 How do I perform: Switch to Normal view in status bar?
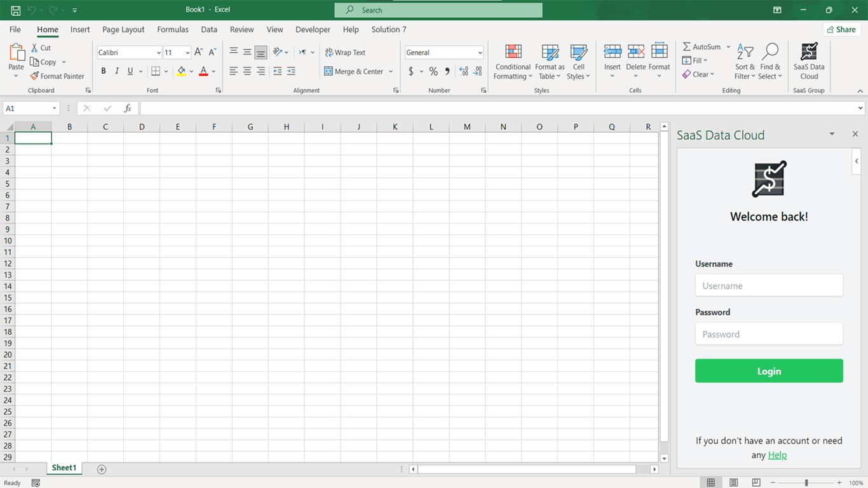click(711, 483)
